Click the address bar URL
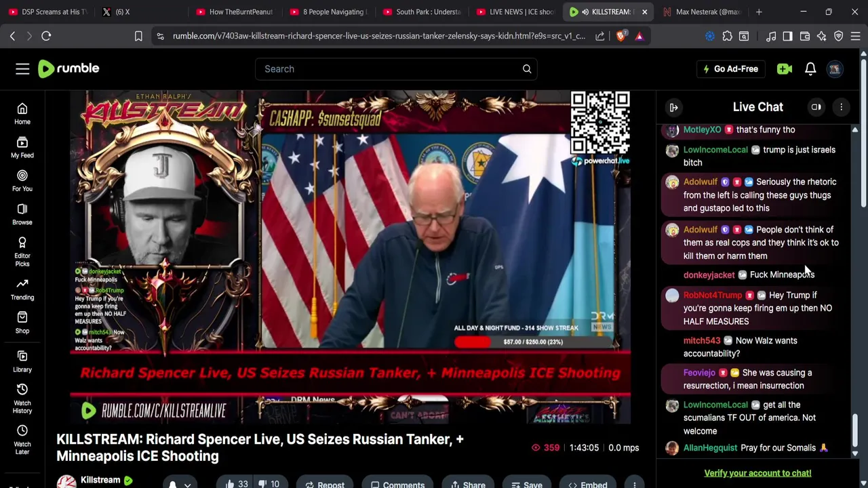This screenshot has height=488, width=868. pos(378,36)
